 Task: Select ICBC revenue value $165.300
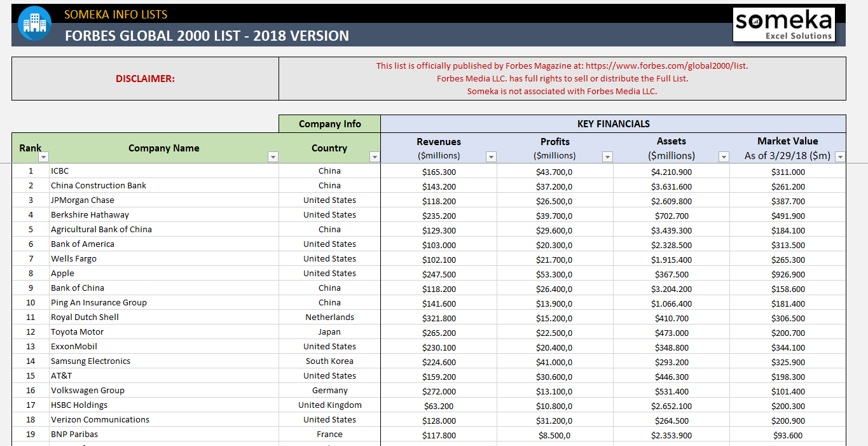tap(439, 172)
